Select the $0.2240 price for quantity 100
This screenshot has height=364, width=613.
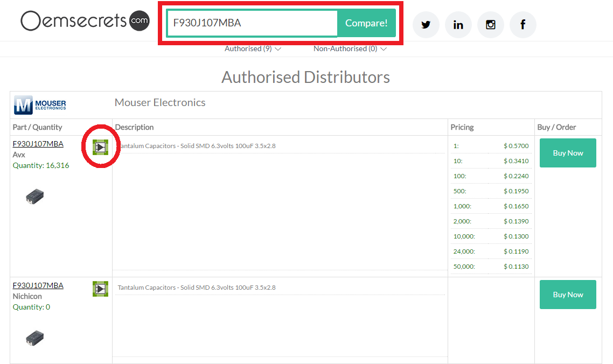click(516, 176)
